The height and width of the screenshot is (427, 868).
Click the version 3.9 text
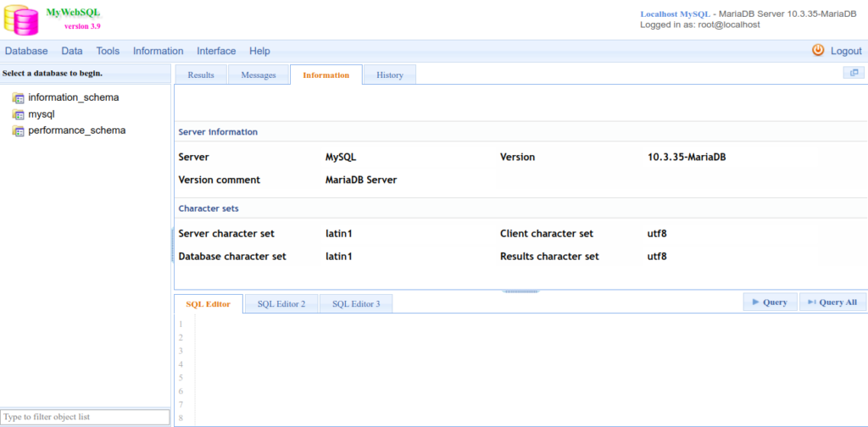(82, 26)
